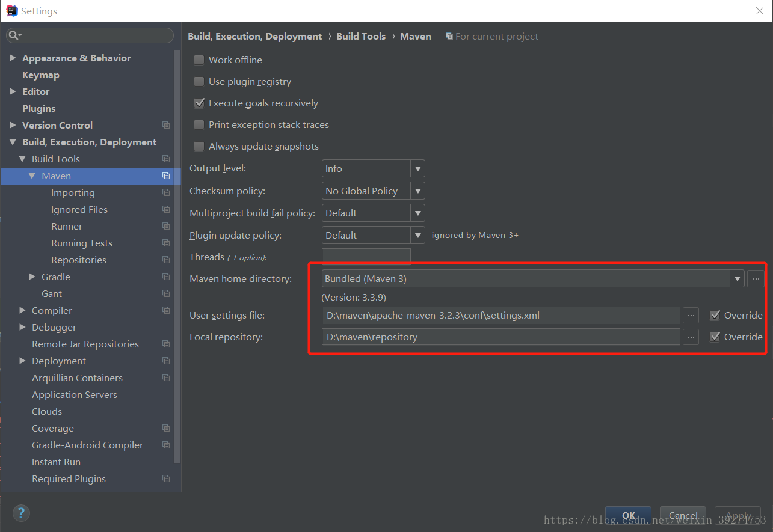Expand the Editor section arrow
The image size is (773, 532).
click(x=13, y=91)
